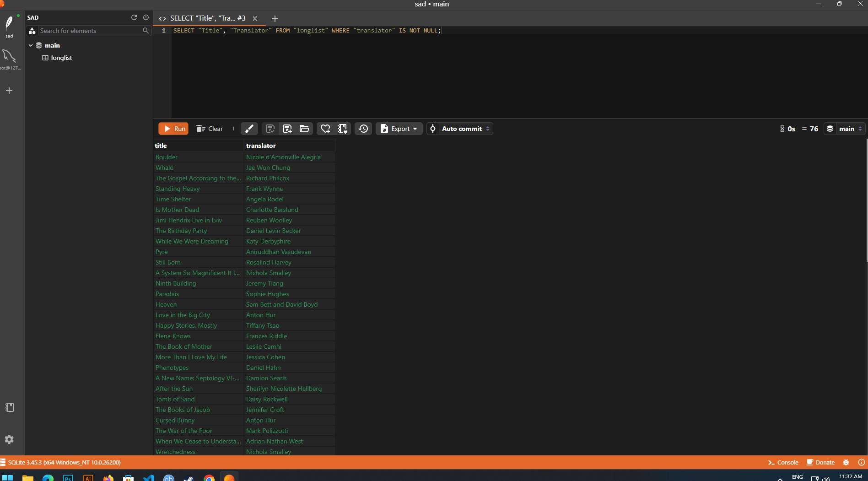This screenshot has height=481, width=868.
Task: Click the save query as new file icon
Action: (x=287, y=129)
